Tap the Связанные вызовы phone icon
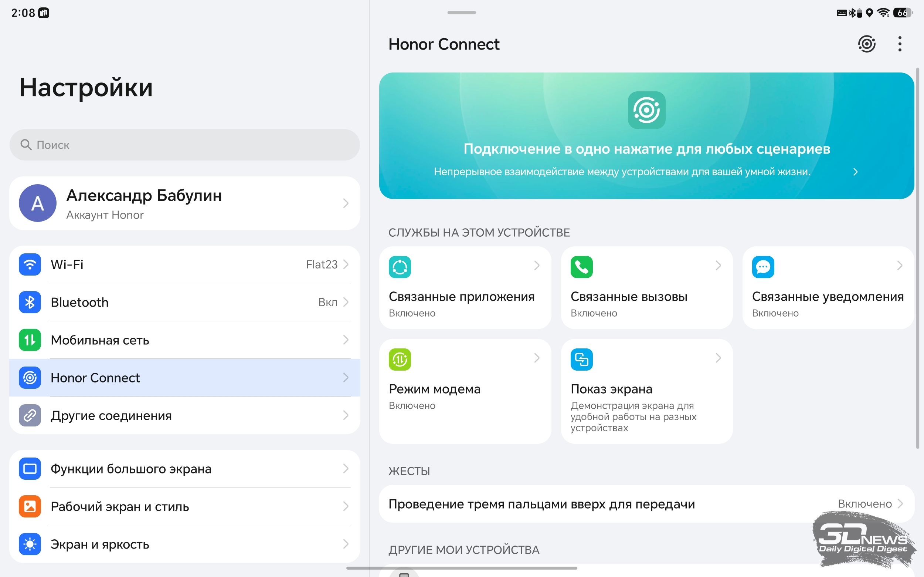Screen dimensions: 924x577 pos(581,267)
